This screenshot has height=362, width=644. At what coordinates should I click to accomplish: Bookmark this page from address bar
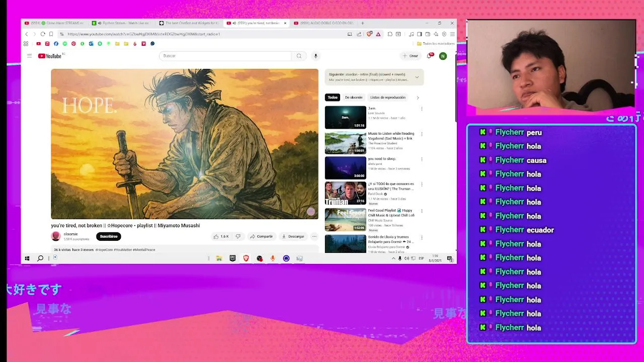pos(51,34)
